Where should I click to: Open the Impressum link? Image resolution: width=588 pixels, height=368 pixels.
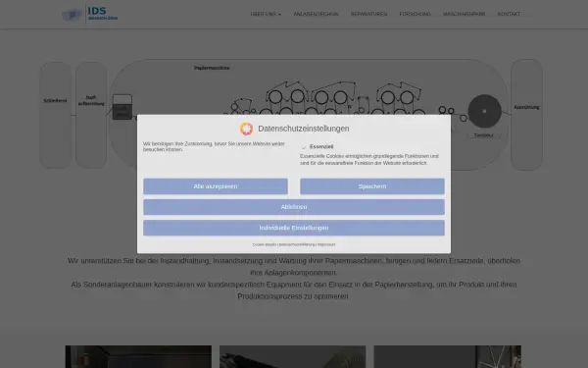[326, 244]
